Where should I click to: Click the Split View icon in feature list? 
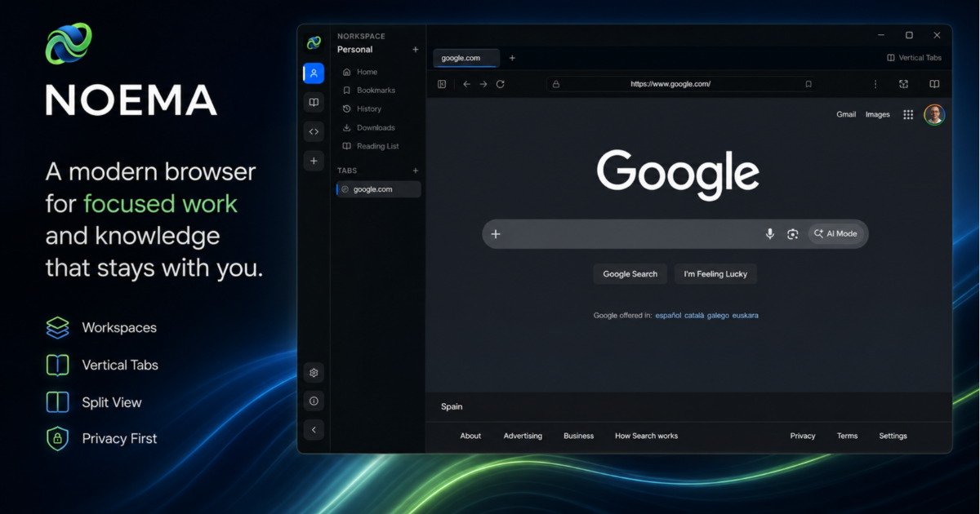click(57, 402)
